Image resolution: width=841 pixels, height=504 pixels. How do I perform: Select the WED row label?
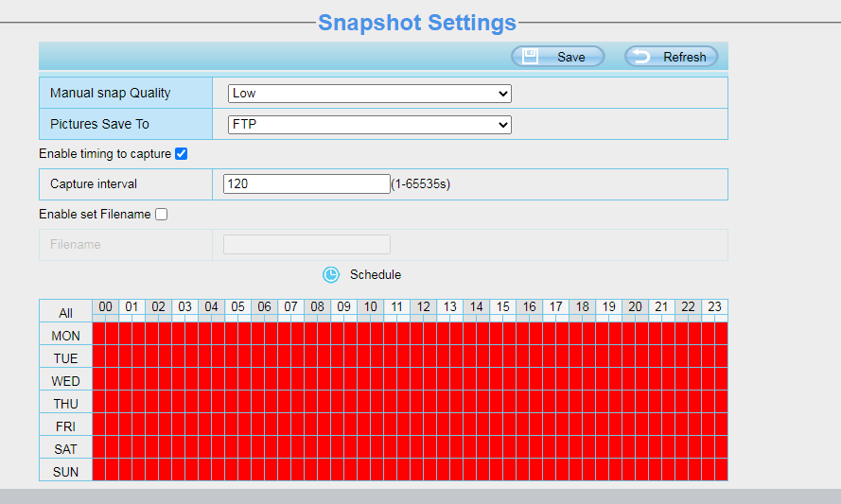coord(65,381)
